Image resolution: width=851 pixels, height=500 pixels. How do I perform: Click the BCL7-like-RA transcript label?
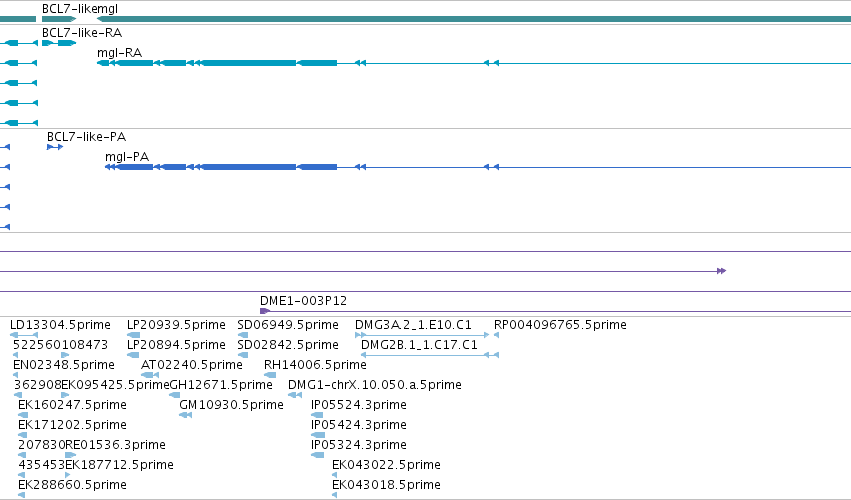point(82,33)
